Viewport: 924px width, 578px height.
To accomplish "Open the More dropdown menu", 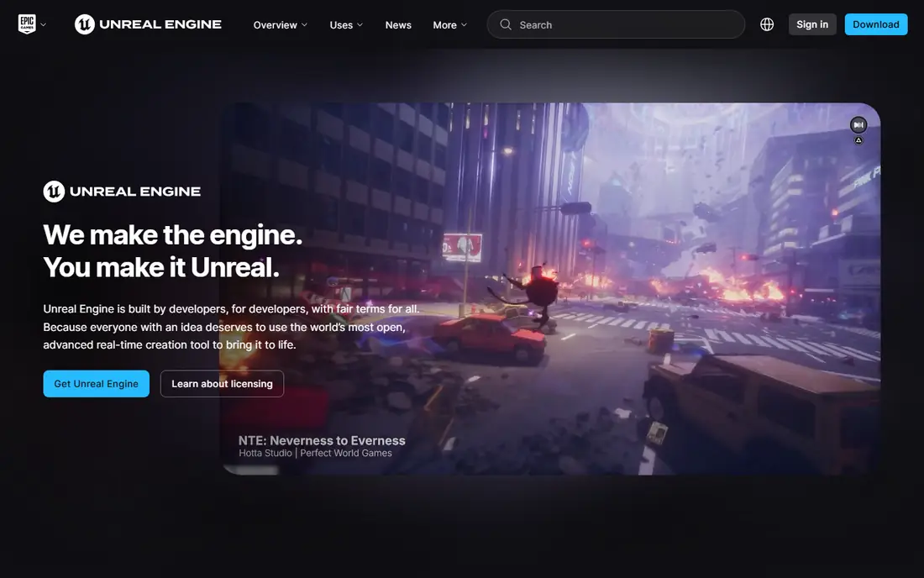I will (x=450, y=24).
